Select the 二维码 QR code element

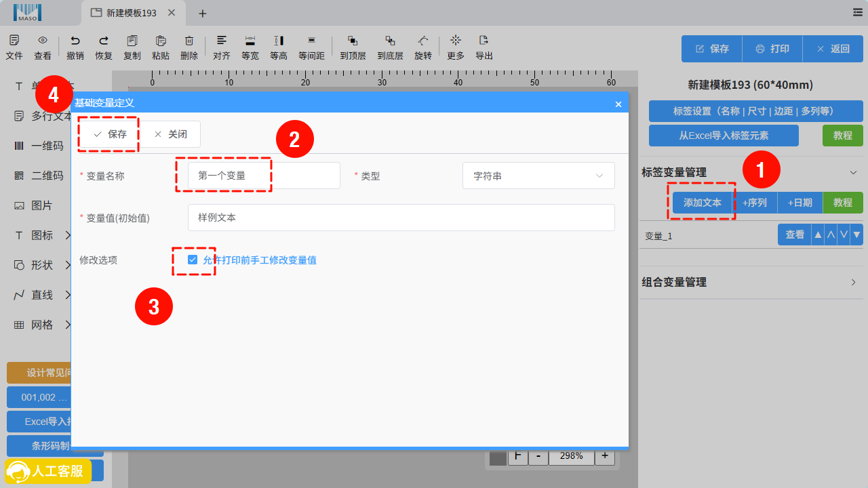pos(39,176)
